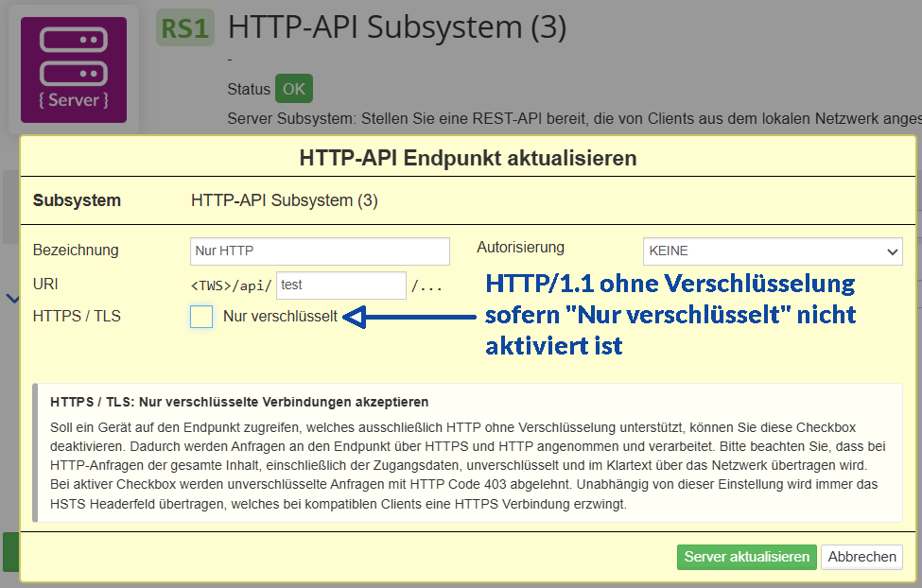Click the purple Server subsystem icon

74,70
